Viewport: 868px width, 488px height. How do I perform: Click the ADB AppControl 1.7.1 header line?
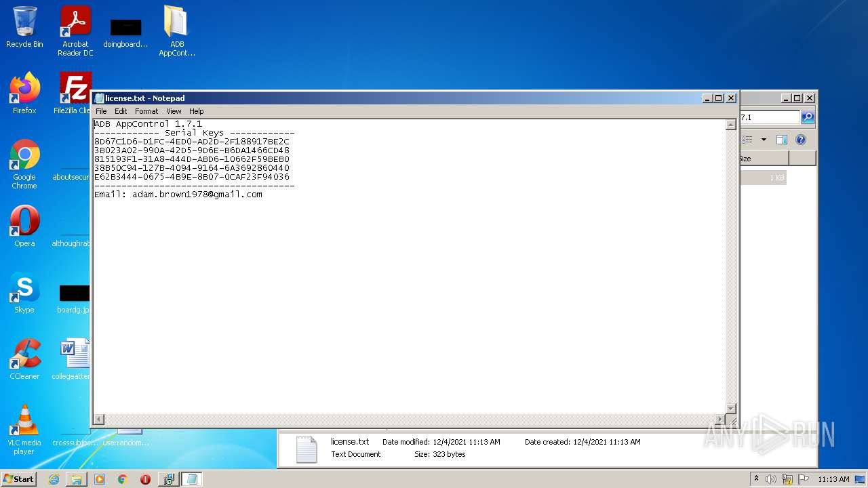[149, 124]
